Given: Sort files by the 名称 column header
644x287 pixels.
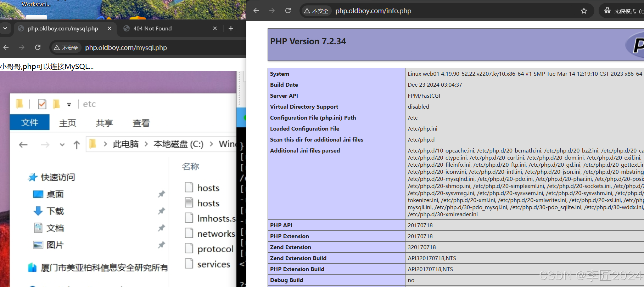Looking at the screenshot, I should [x=190, y=166].
